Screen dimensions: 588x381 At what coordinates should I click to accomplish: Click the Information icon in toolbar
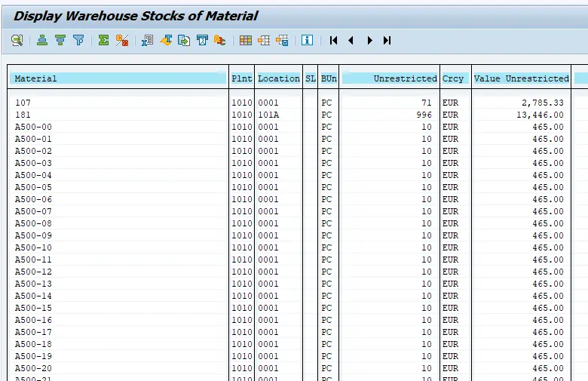pyautogui.click(x=307, y=41)
